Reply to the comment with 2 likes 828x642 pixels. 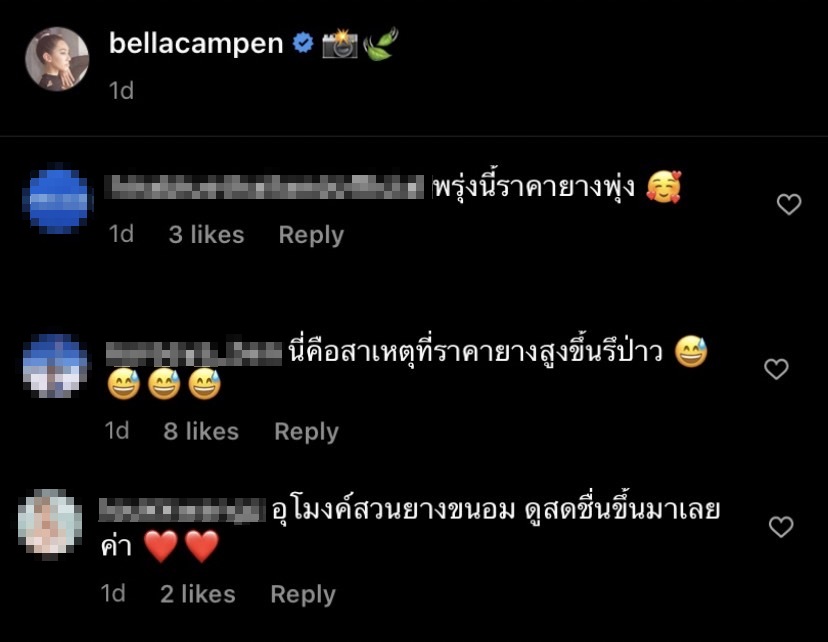[303, 594]
